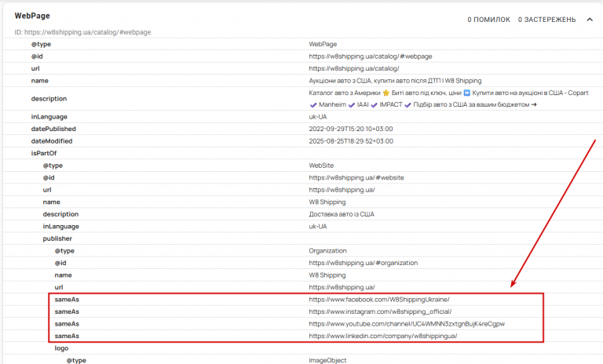603x364 pixels.
Task: Click the @id value ending in #organization
Action: click(x=363, y=263)
